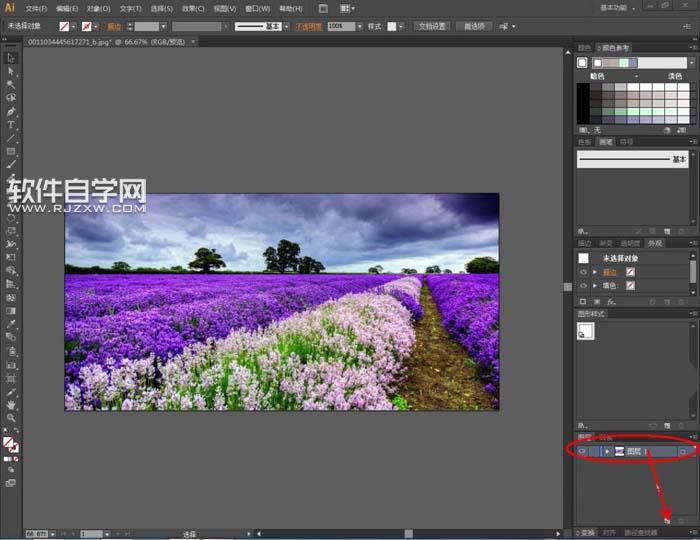The height and width of the screenshot is (540, 700).
Task: Click the Create New Layer icon
Action: (666, 520)
